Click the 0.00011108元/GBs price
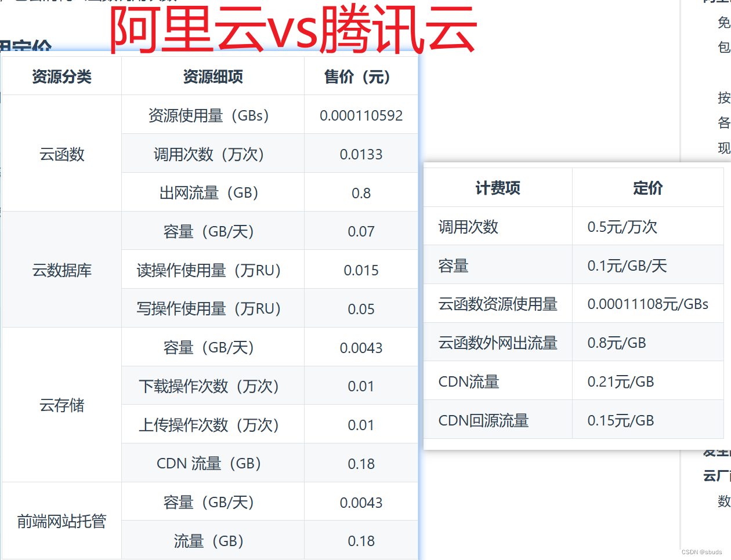The height and width of the screenshot is (560, 731). [x=648, y=304]
